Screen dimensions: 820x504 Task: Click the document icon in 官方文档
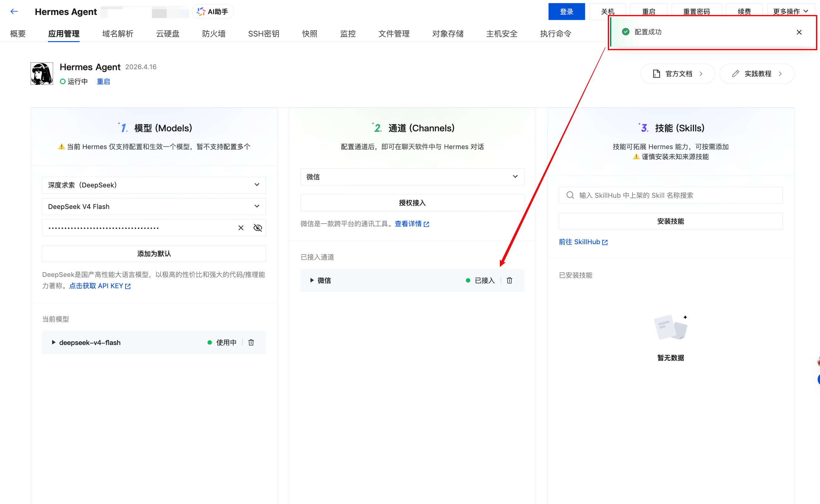[x=656, y=74]
